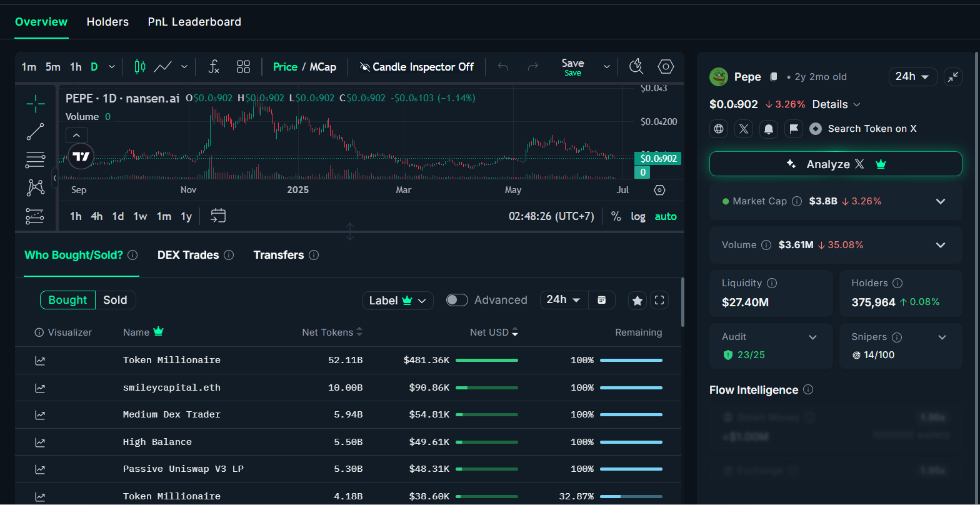Toggle percentage scale on the chart

coord(616,216)
